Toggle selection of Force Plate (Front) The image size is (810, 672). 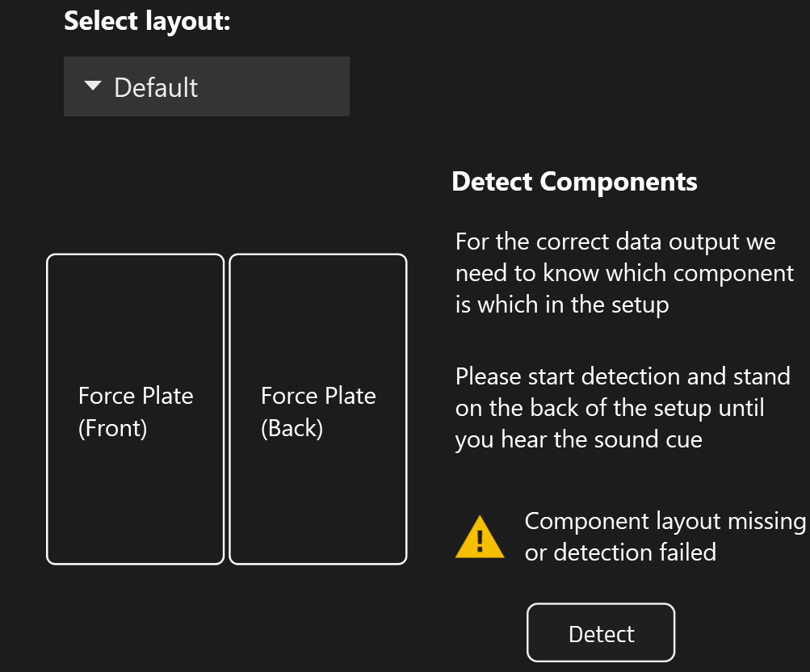(x=135, y=408)
